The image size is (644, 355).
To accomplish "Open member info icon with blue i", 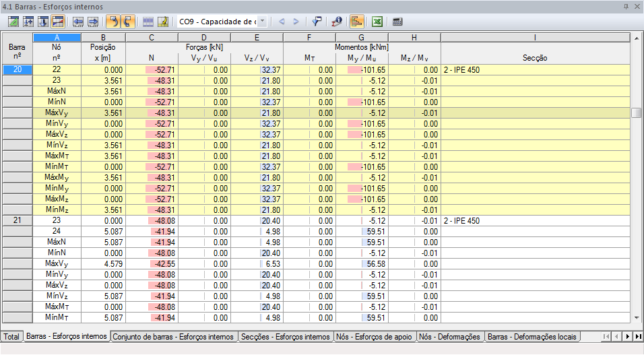I will click(336, 22).
